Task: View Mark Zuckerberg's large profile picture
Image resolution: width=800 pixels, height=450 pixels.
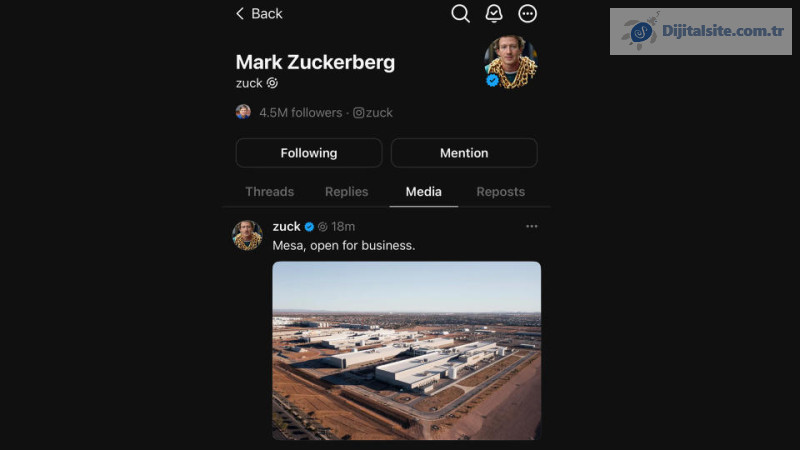Action: (511, 63)
